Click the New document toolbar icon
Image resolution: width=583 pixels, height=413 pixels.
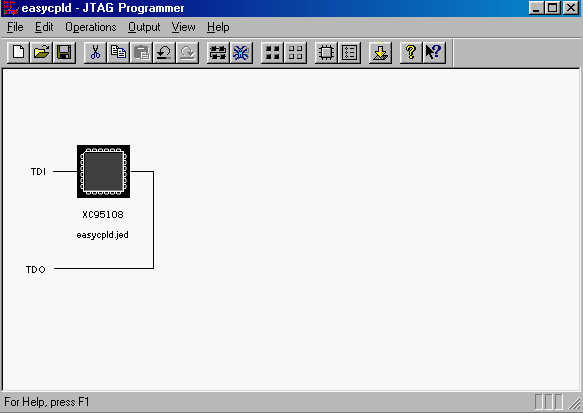pos(19,52)
